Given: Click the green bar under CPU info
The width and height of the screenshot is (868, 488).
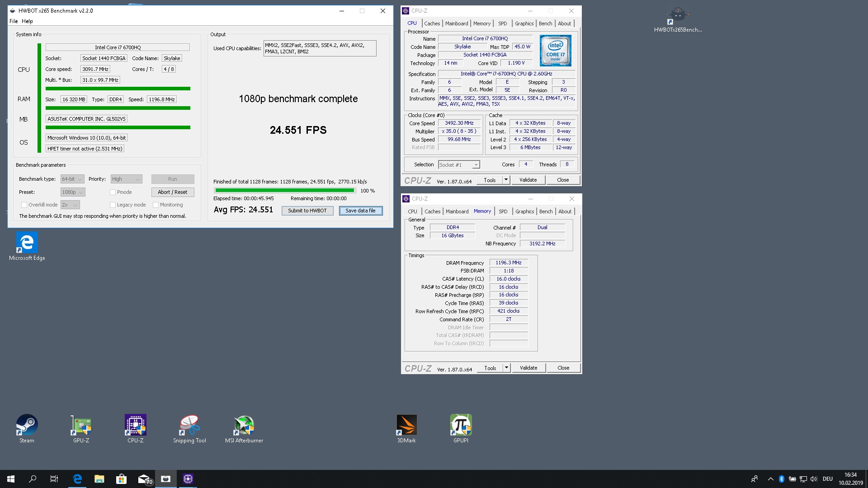Looking at the screenshot, I should [118, 89].
